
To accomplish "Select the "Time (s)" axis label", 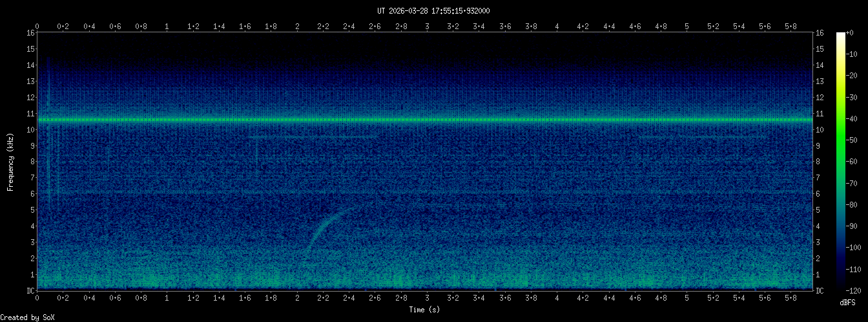I will [425, 310].
